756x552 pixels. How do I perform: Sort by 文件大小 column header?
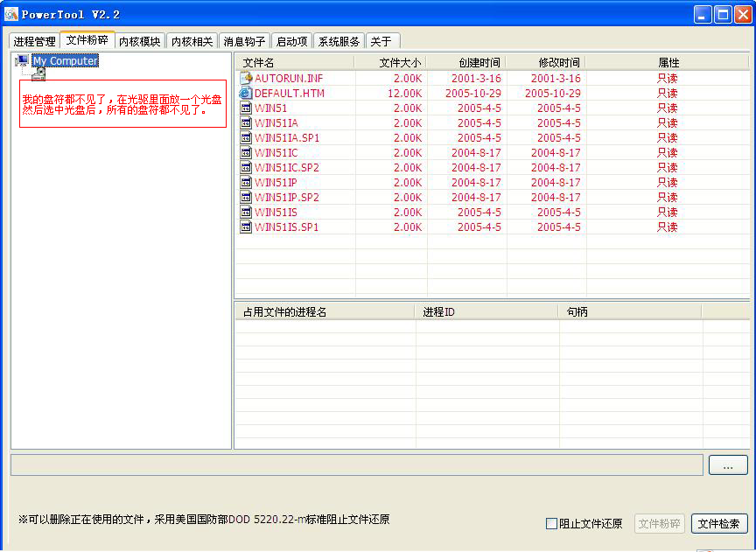click(390, 62)
